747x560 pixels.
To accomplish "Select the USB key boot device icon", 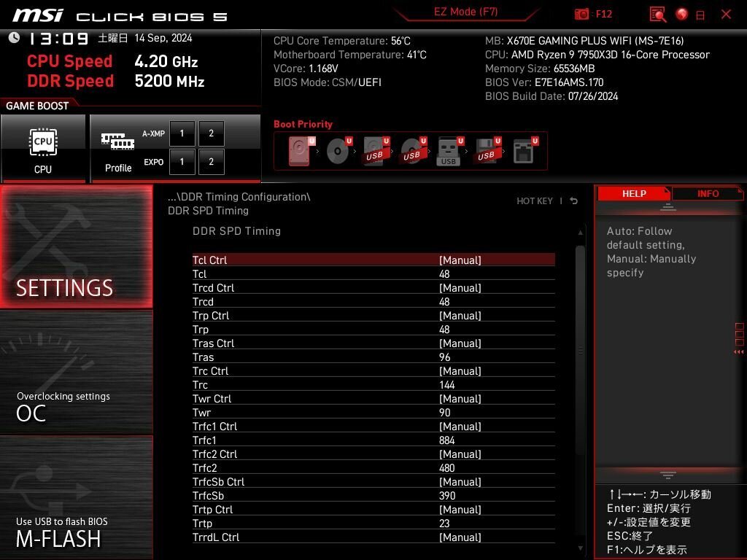I will [450, 151].
